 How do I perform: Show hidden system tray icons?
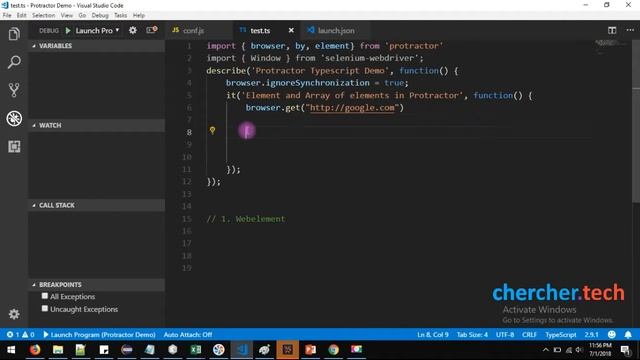[546, 350]
